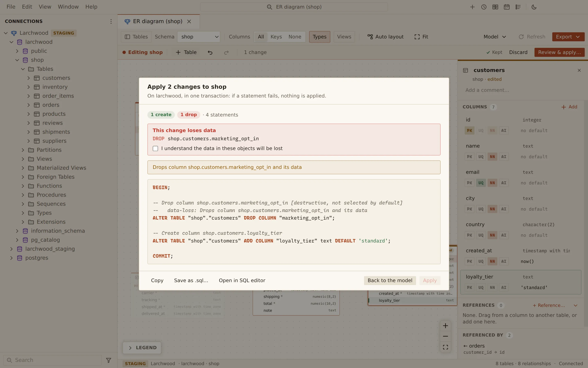Viewport: 588px width, 368px height.
Task: Click the Refresh icon button
Action: click(532, 37)
